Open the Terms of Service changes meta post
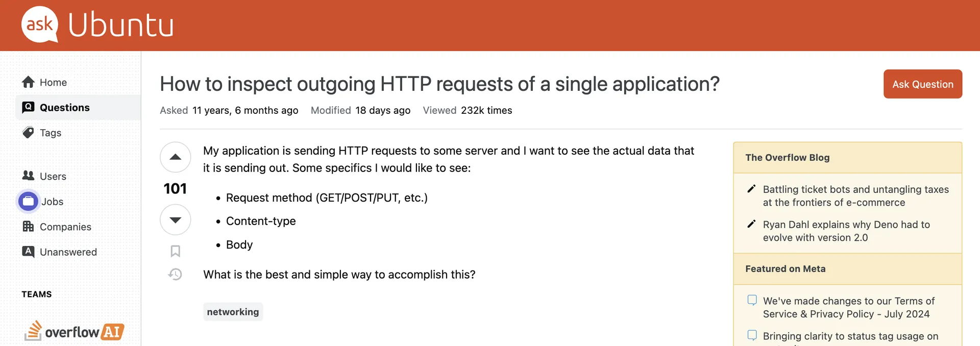The height and width of the screenshot is (346, 980). [848, 307]
